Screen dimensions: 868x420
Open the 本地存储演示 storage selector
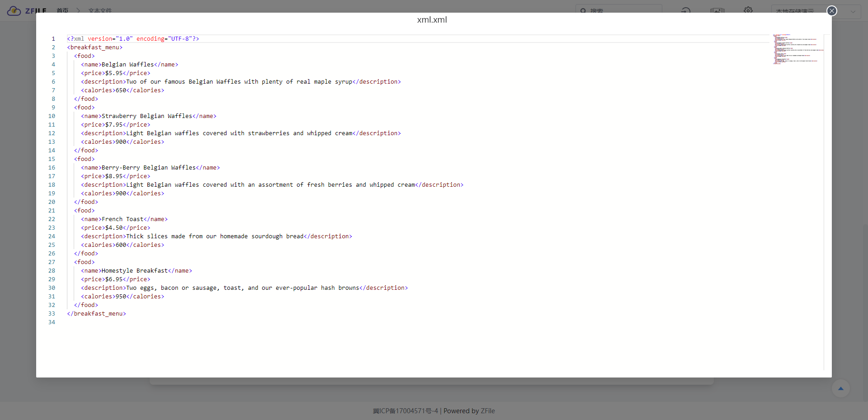click(795, 11)
